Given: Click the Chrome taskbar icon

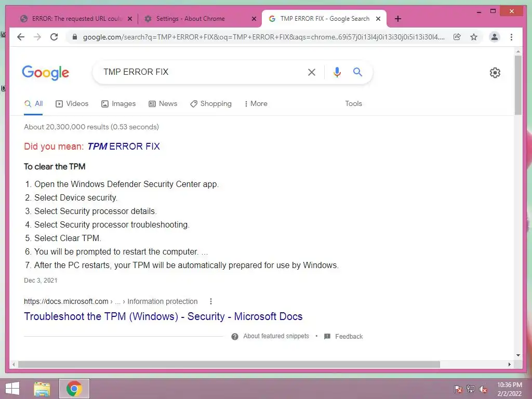Looking at the screenshot, I should (x=74, y=389).
